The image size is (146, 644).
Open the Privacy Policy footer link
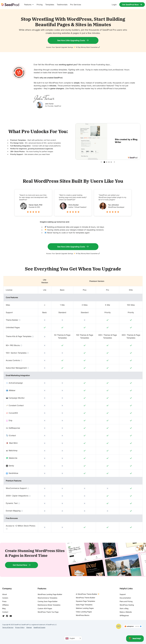click(20, 627)
